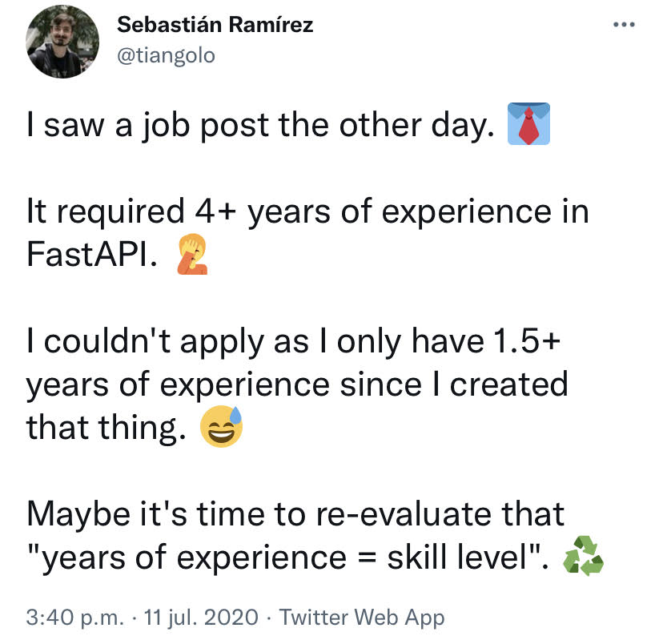The image size is (663, 644).
Task: Visit the @tiangolo handle
Action: click(167, 55)
